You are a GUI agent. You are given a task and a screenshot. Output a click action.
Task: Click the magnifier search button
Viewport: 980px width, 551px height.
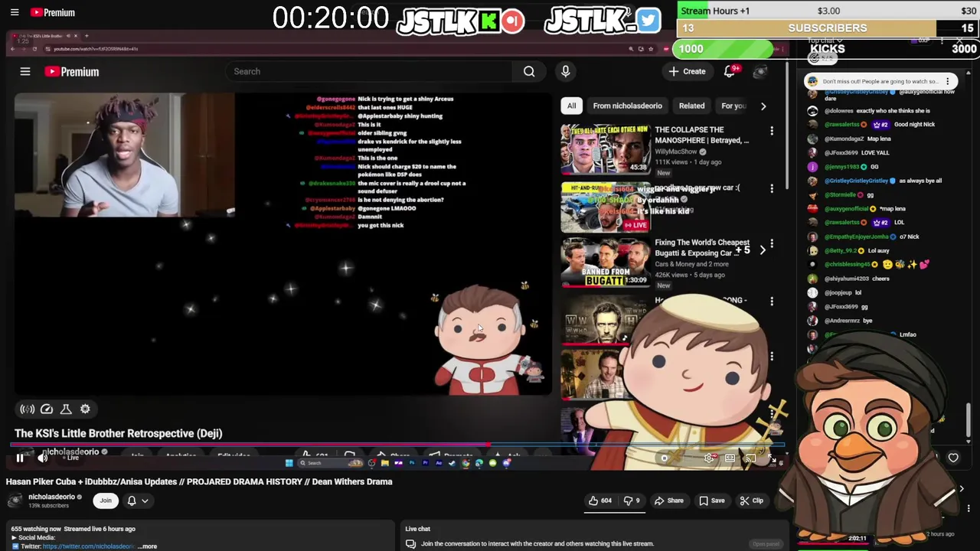coord(529,71)
